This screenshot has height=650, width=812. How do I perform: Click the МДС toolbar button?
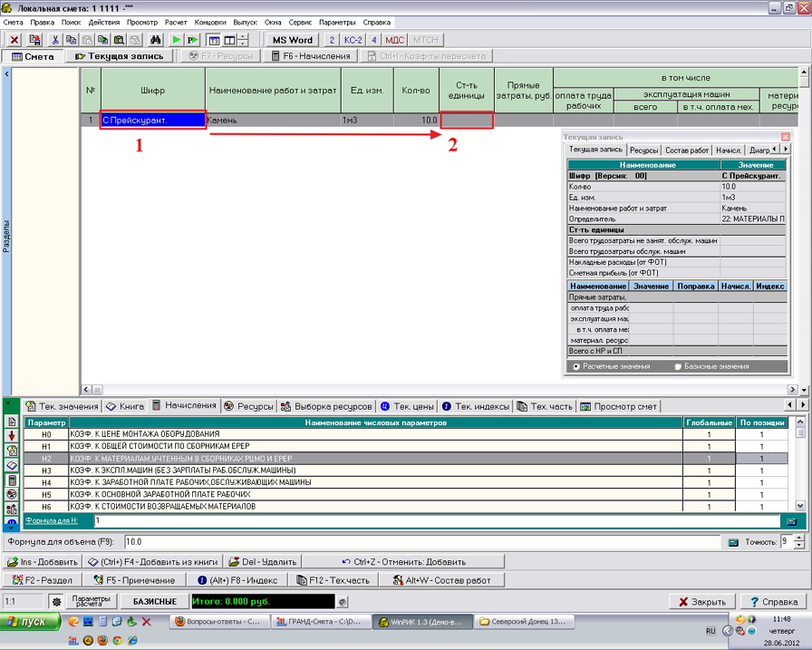tap(394, 40)
